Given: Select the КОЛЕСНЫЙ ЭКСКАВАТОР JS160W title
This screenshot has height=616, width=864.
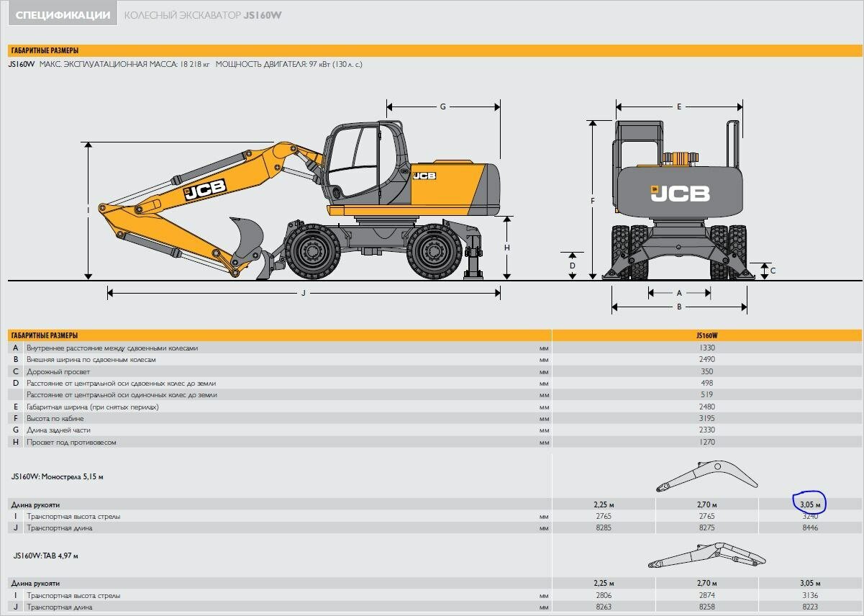Looking at the screenshot, I should (202, 15).
